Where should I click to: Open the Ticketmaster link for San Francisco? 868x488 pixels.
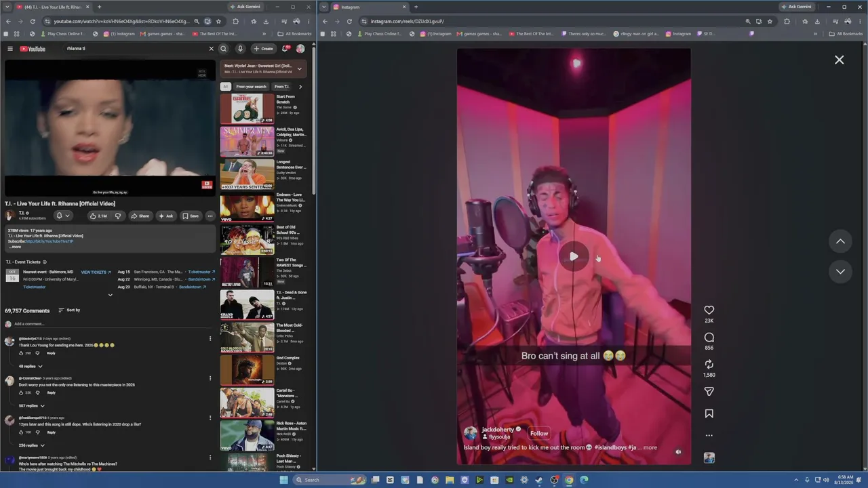click(x=201, y=272)
